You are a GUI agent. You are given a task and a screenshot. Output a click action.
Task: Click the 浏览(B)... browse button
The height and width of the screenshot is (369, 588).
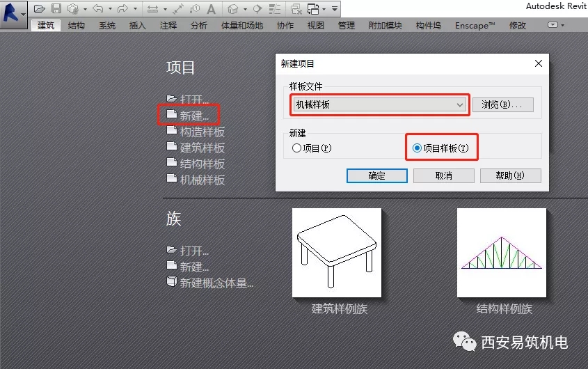click(x=502, y=104)
